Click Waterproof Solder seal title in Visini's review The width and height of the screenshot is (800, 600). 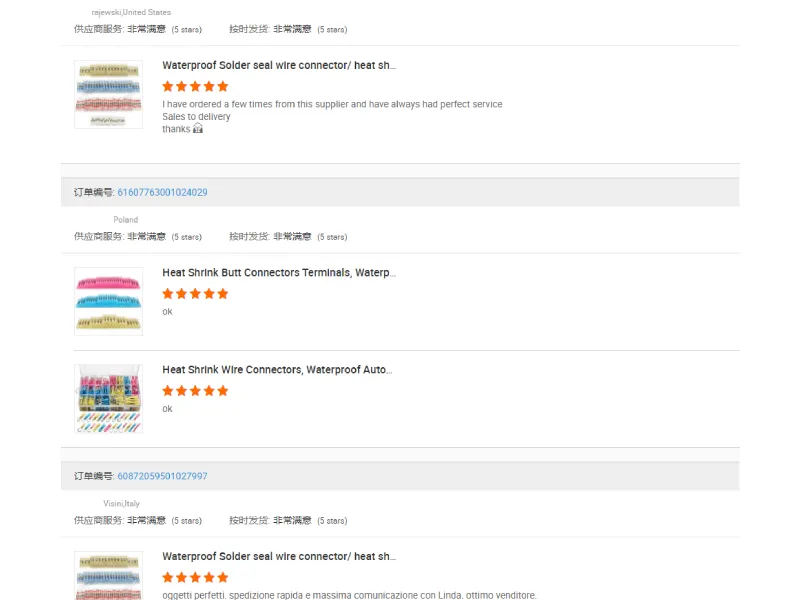[279, 556]
